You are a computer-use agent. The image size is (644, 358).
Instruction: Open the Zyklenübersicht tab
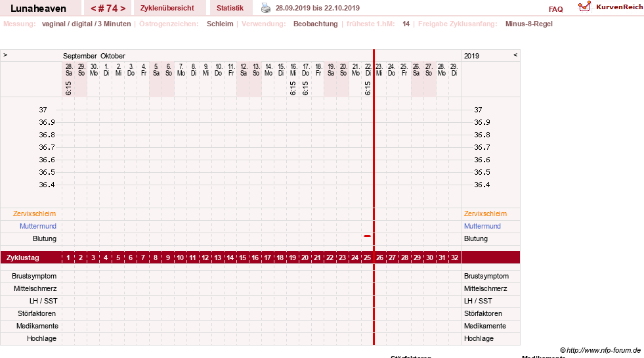coord(167,8)
